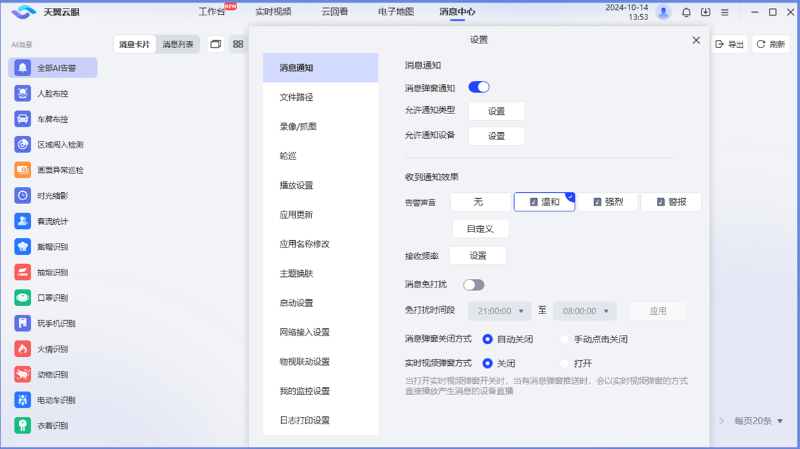Choose 打开 for 实时视频弹窗方式
The image size is (800, 449).
(564, 363)
